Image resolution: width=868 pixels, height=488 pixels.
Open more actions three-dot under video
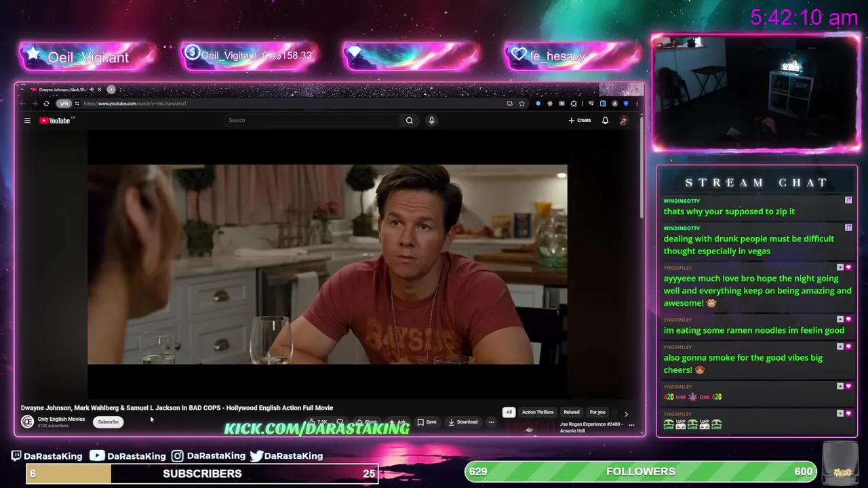click(491, 422)
